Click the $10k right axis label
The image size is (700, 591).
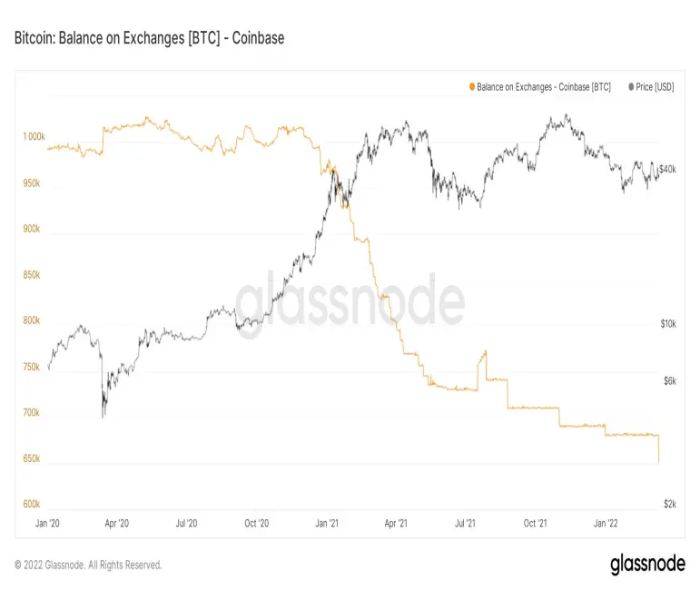pos(668,323)
